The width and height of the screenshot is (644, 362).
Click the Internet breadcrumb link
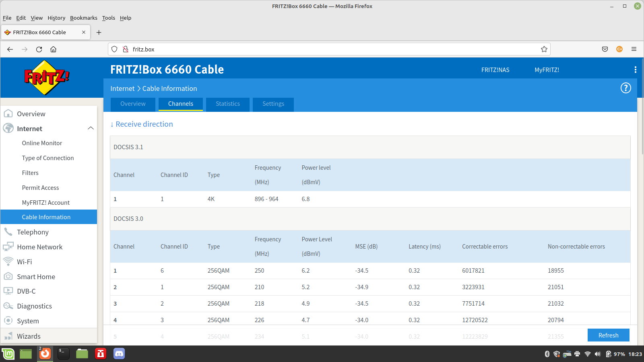pyautogui.click(x=122, y=88)
